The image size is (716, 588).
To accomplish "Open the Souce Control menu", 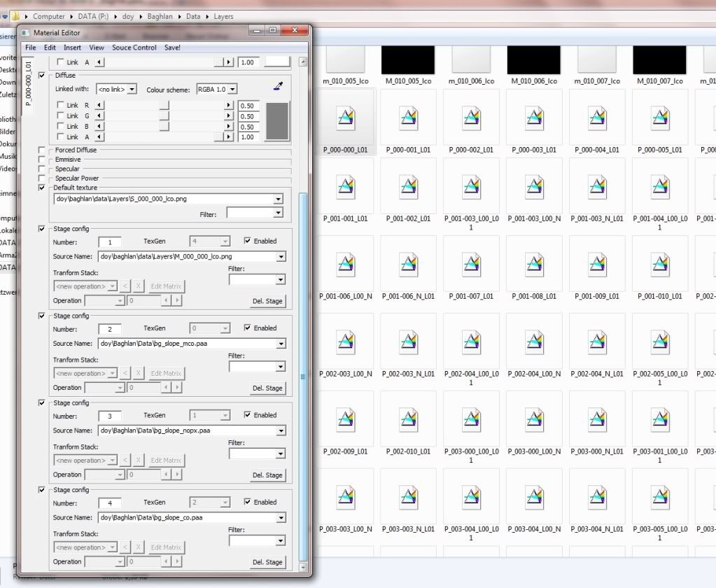I will 134,48.
